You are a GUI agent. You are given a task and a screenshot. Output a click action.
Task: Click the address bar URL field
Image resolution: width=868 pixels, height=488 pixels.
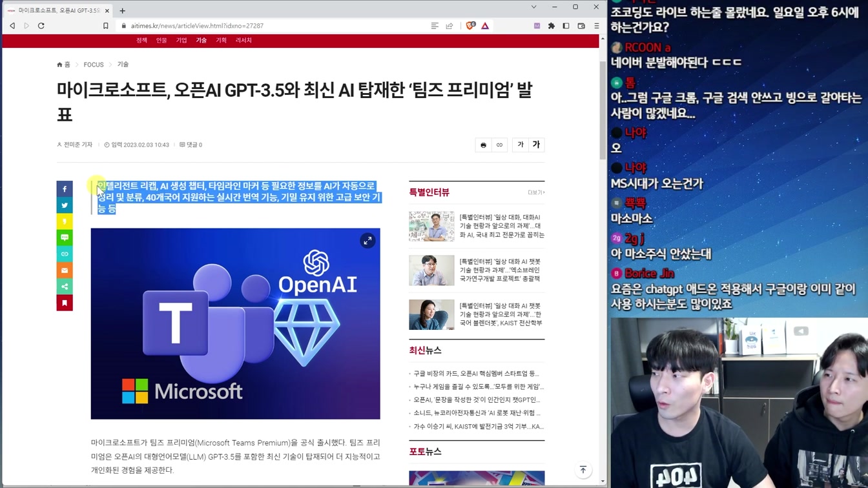coord(271,26)
